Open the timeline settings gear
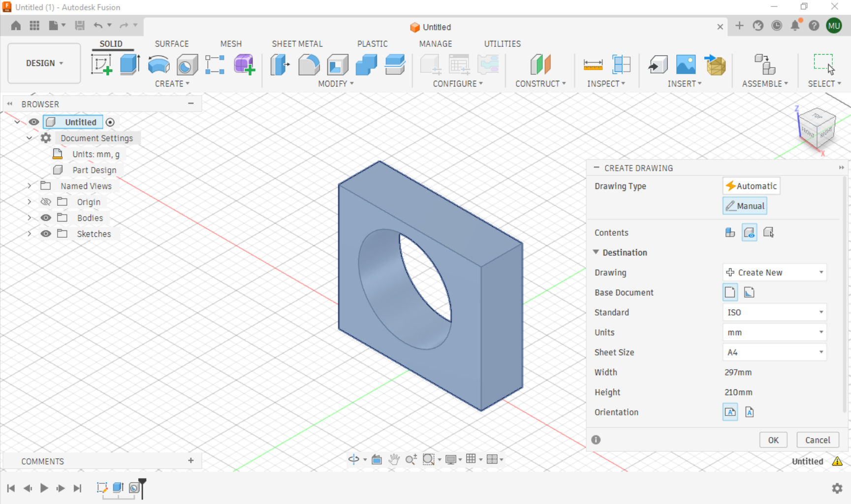This screenshot has height=504, width=851. coord(837,488)
